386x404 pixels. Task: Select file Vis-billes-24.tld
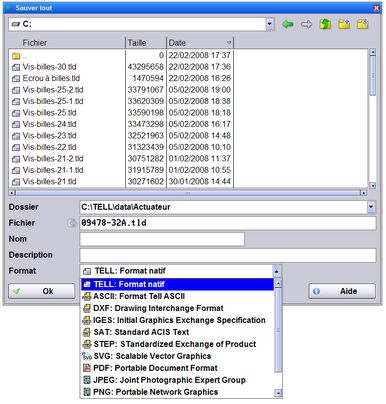pos(49,124)
